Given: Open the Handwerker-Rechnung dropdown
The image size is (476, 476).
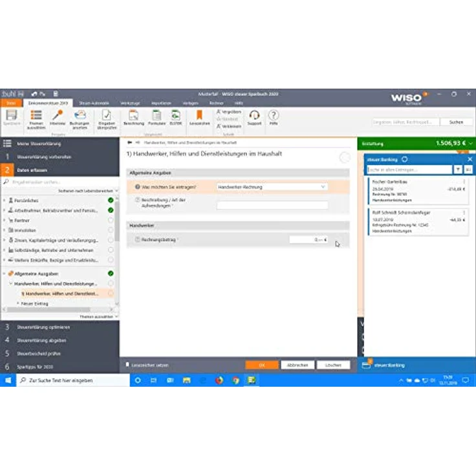Looking at the screenshot, I should click(272, 187).
